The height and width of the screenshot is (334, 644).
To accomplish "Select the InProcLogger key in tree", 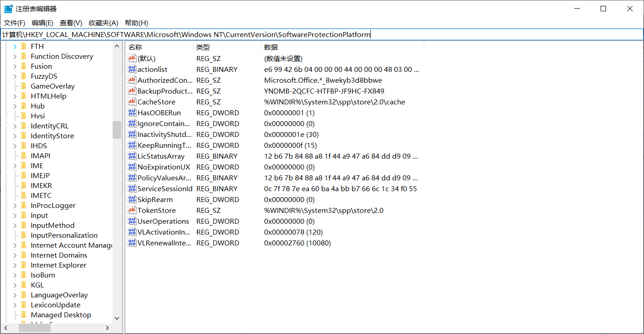I will 53,205.
